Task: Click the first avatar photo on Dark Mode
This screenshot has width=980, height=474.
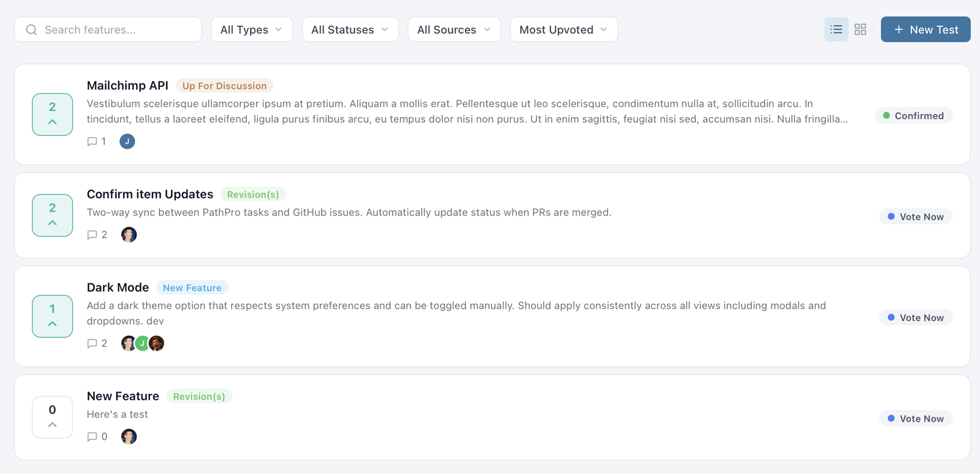Action: pos(128,344)
